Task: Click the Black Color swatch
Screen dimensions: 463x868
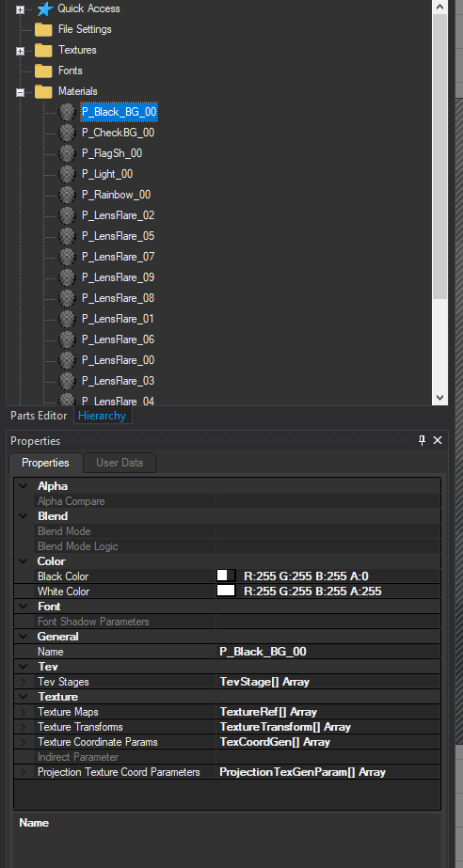Action: pyautogui.click(x=226, y=576)
